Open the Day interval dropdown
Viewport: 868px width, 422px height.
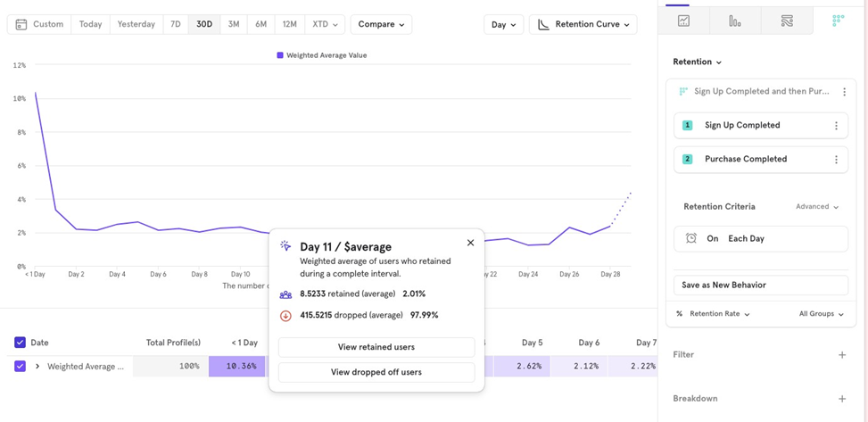[x=503, y=24]
